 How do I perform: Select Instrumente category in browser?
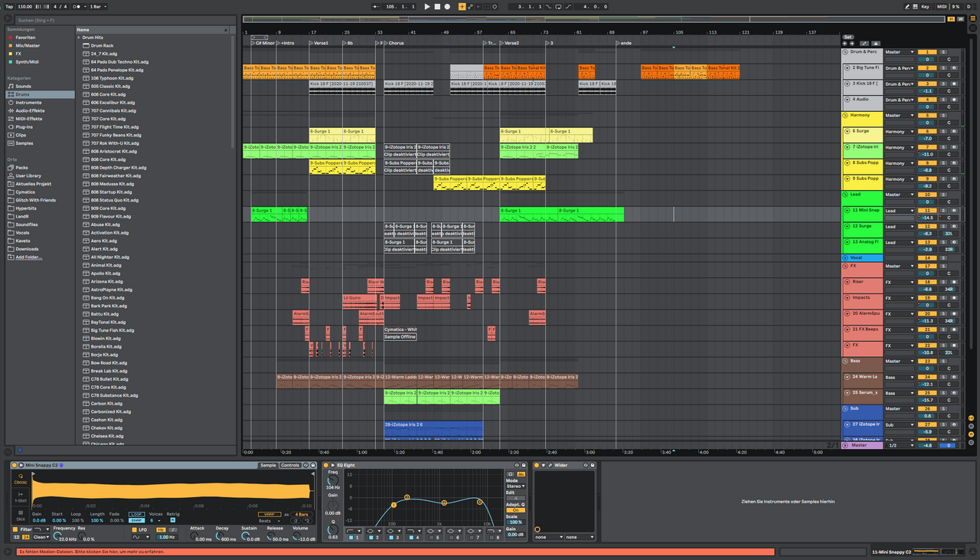28,103
